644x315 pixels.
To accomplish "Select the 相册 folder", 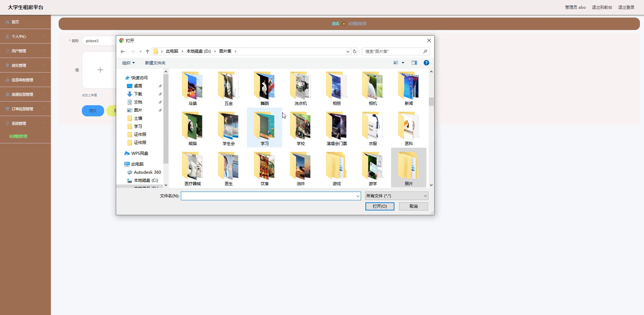I will click(x=336, y=88).
